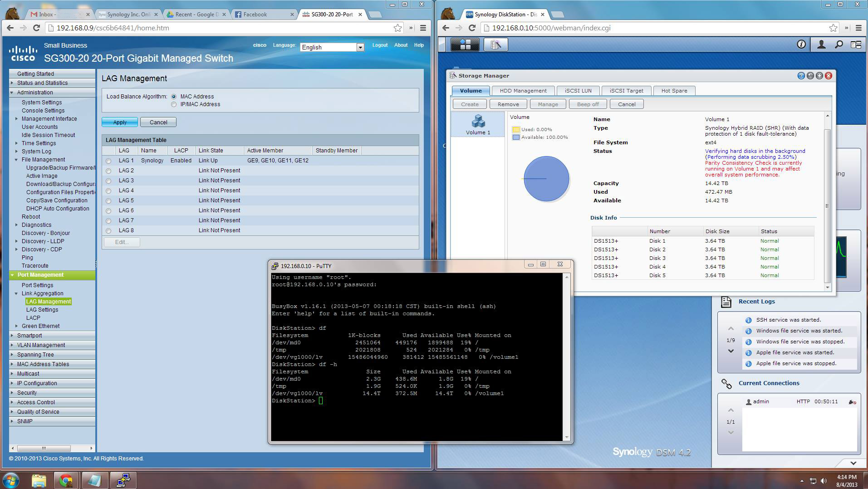Open Chrome menu in Cisco browser window
The width and height of the screenshot is (868, 489).
pyautogui.click(x=423, y=28)
